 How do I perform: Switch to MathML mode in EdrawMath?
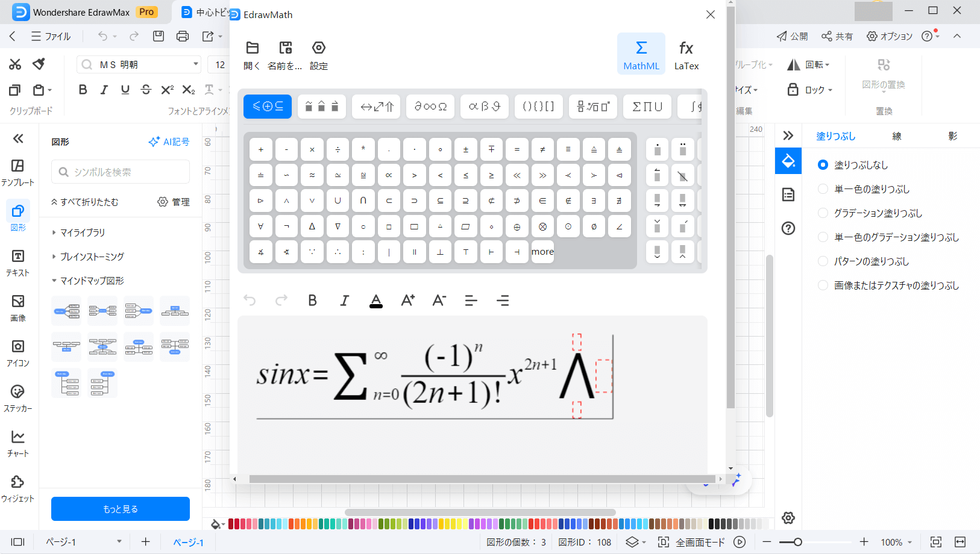click(641, 54)
